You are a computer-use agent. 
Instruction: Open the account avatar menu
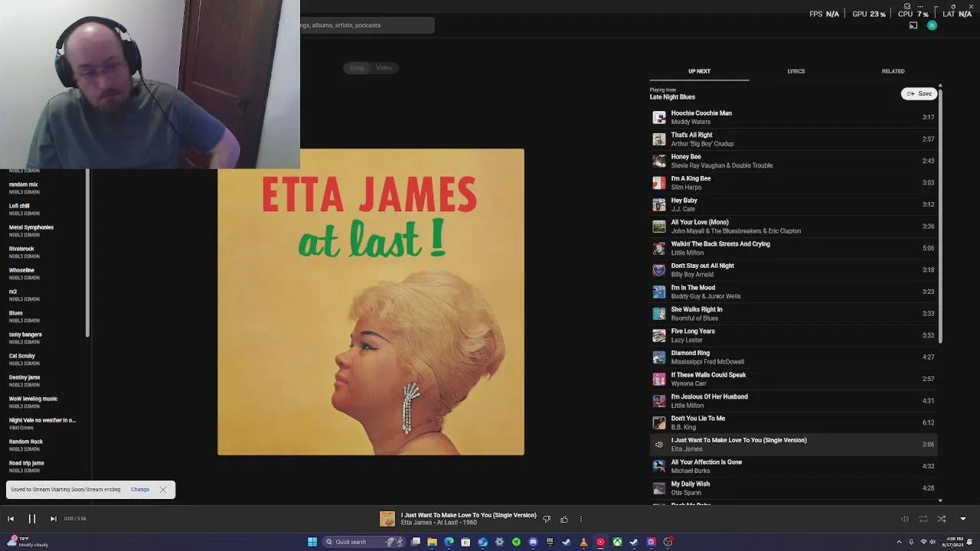(932, 25)
